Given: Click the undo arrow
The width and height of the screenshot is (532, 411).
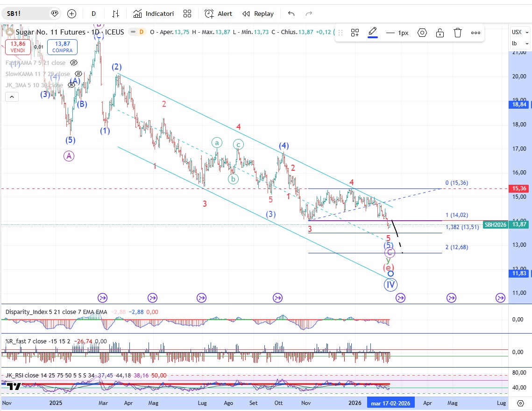Looking at the screenshot, I should pyautogui.click(x=291, y=14).
